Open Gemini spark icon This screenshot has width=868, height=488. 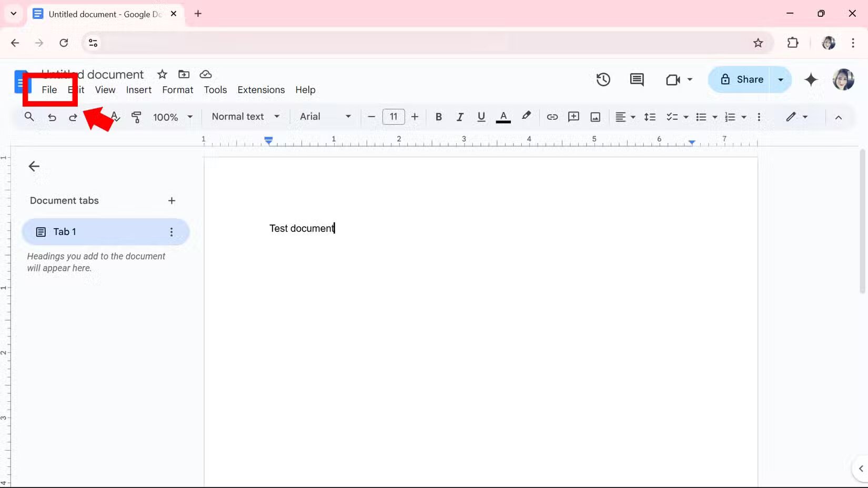(x=811, y=79)
